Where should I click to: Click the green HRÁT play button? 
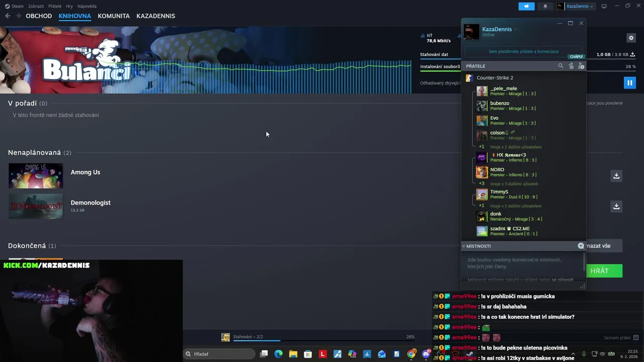pyautogui.click(x=603, y=271)
